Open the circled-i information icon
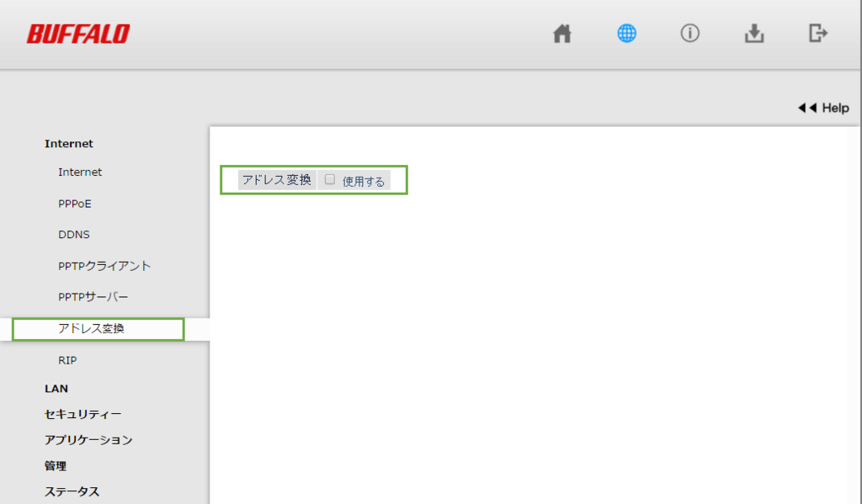 pyautogui.click(x=690, y=34)
